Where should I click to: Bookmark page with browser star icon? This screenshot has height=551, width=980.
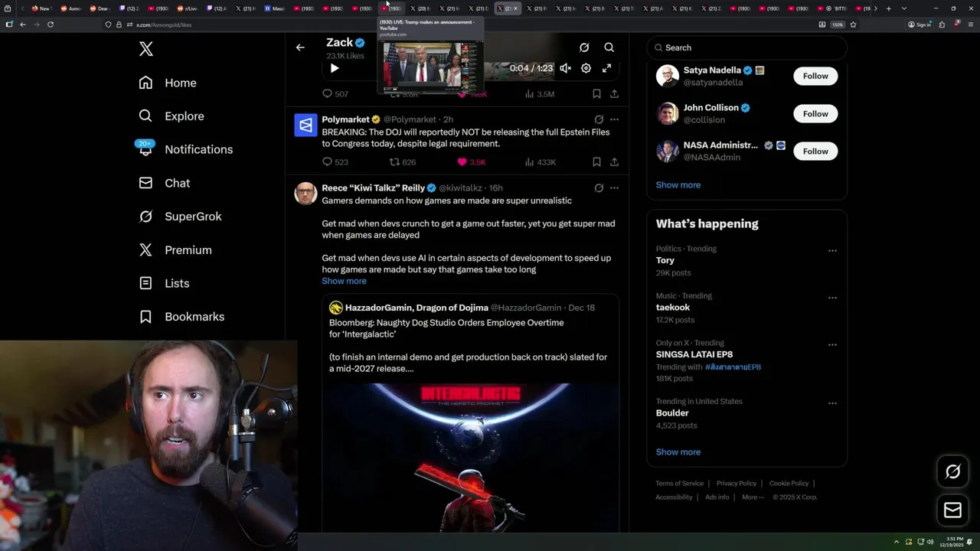click(x=853, y=24)
